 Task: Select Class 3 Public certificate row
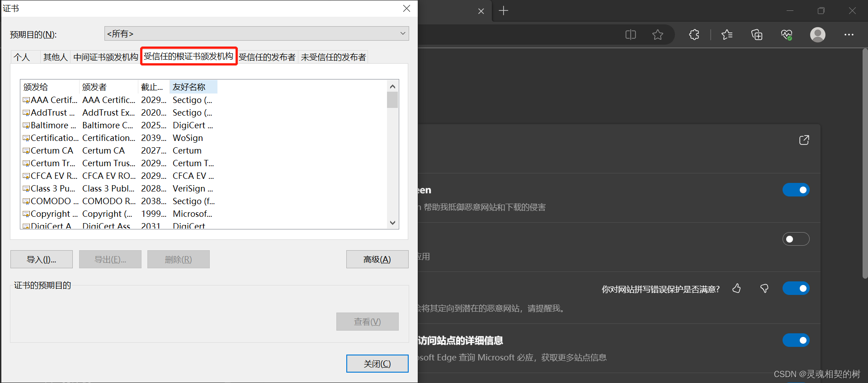[x=120, y=188]
